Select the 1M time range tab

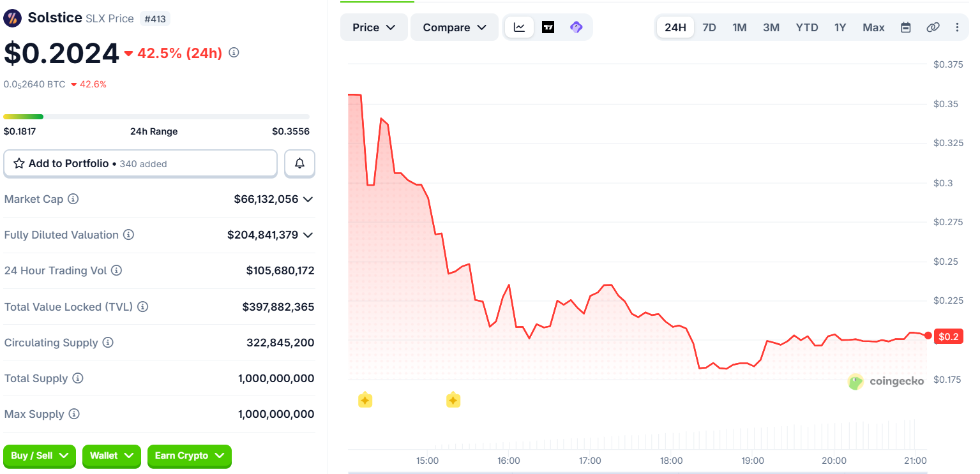click(739, 27)
